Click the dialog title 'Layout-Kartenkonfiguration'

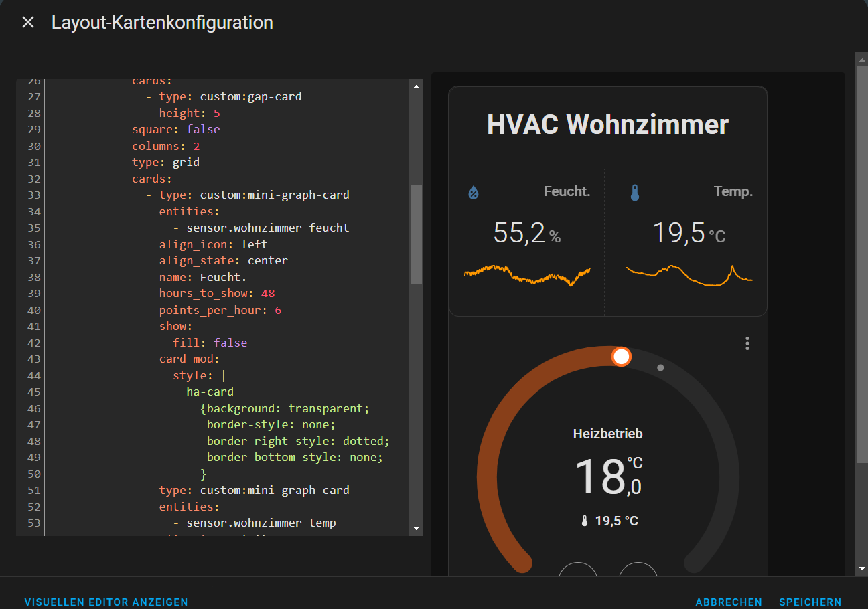tap(162, 23)
